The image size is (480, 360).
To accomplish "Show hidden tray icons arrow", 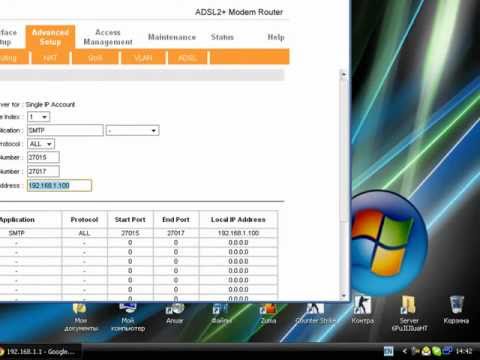I will (x=404, y=351).
